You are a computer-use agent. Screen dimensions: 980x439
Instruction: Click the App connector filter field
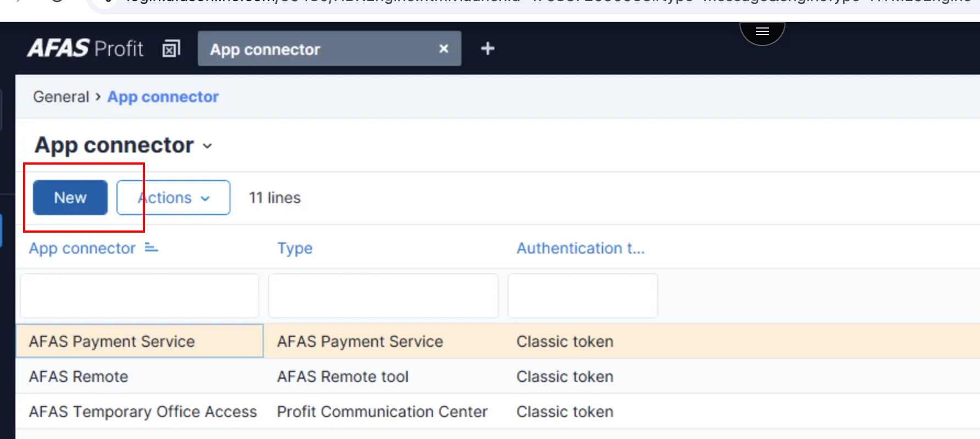140,296
